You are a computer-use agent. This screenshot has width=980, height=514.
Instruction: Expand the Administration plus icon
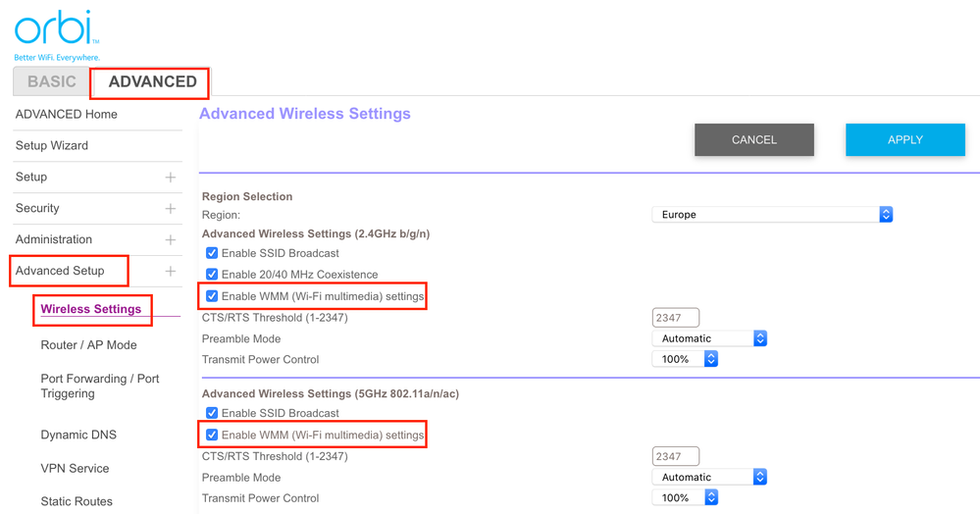pos(170,240)
